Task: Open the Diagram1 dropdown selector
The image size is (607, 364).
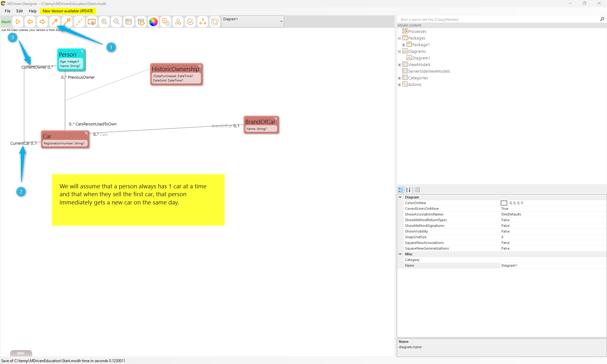Action: (281, 21)
